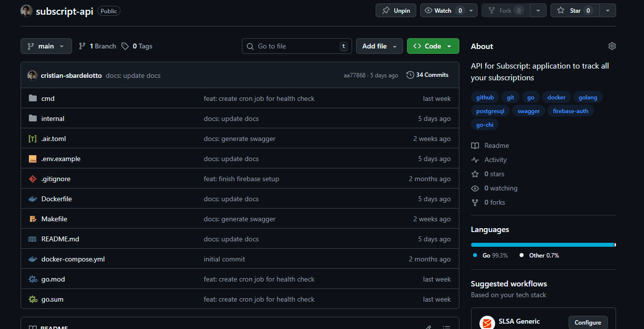Toggle Watch for subscript-api repository
The height and width of the screenshot is (329, 644).
click(x=438, y=10)
